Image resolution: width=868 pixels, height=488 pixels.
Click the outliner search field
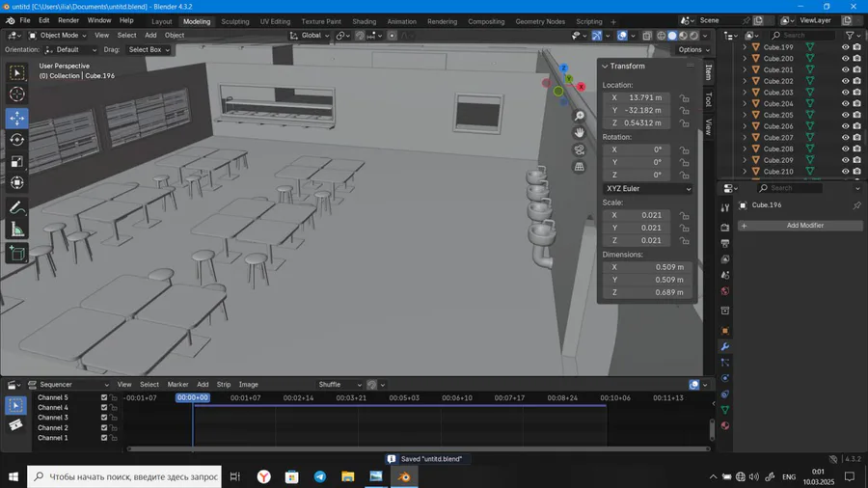pyautogui.click(x=803, y=36)
